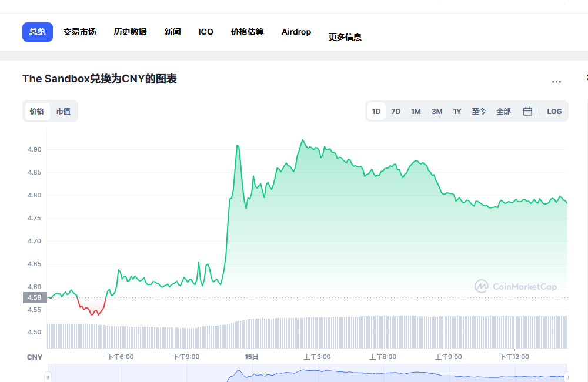This screenshot has height=382, width=588.
Task: Click the 4.50 price axis label
Action: [x=35, y=332]
